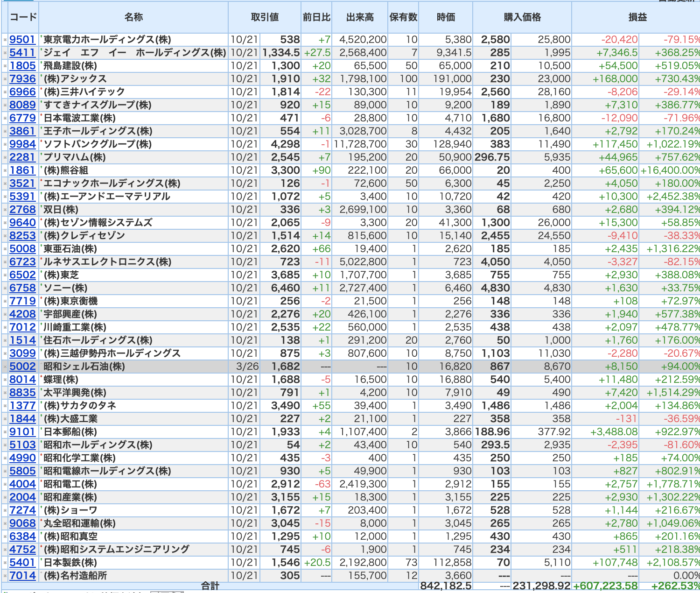Click the small x icon beside code 5805

point(5,472)
